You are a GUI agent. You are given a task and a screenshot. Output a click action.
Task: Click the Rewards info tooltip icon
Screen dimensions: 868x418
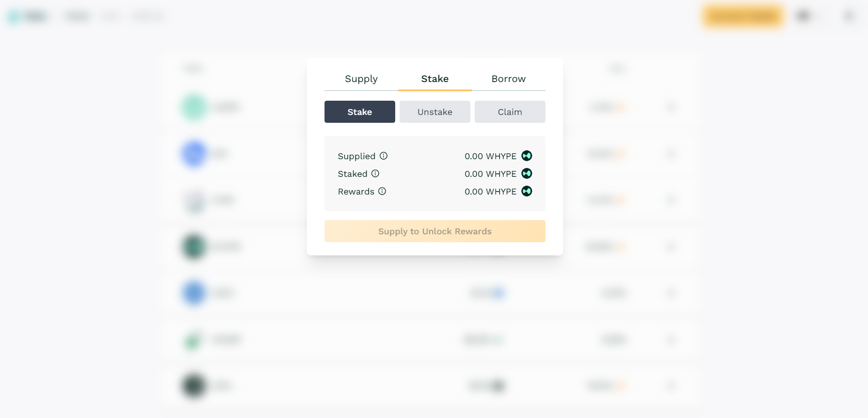pyautogui.click(x=382, y=191)
